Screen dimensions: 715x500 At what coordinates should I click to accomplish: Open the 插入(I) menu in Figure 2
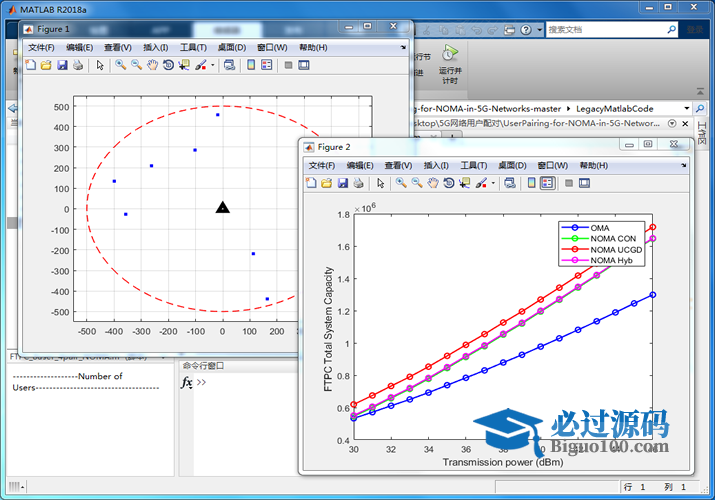(x=436, y=165)
